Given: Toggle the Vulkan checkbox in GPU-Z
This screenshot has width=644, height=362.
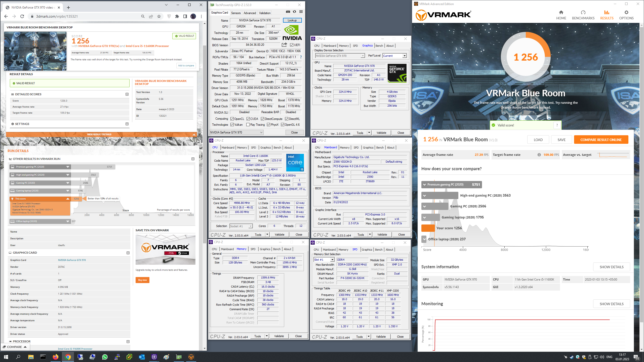Looking at the screenshot, I should pyautogui.click(x=232, y=125).
